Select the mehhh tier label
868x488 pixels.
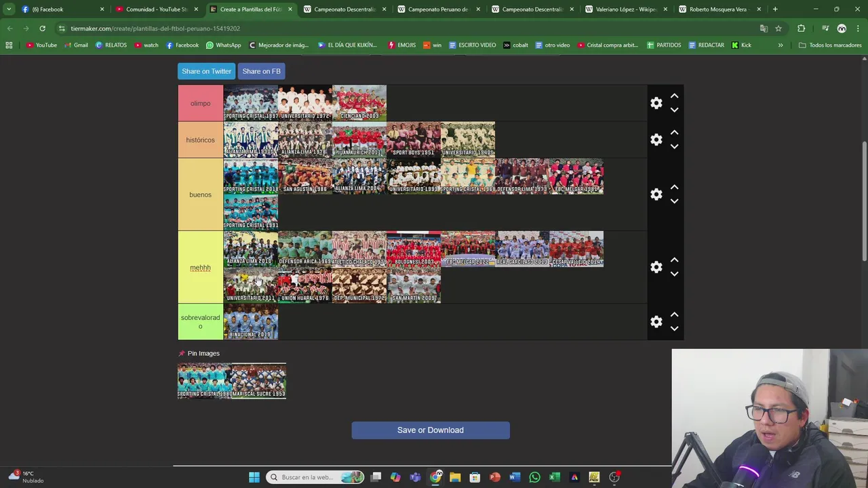[x=200, y=267]
